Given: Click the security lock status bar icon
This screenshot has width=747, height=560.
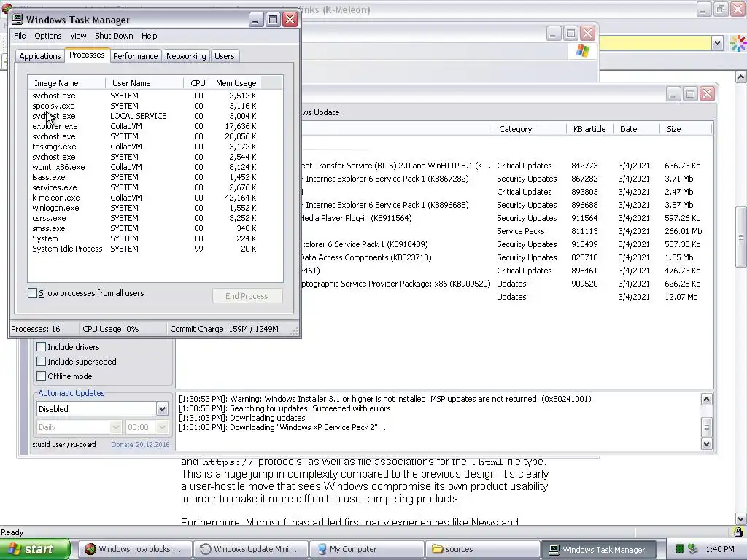Looking at the screenshot, I should [738, 532].
